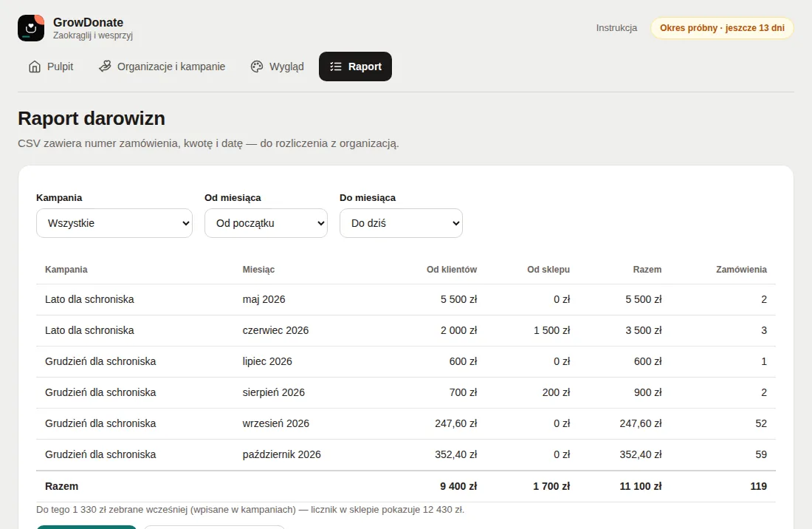Screen dimensions: 812x529
Task: Go to the Wygląd tab
Action: (x=277, y=66)
